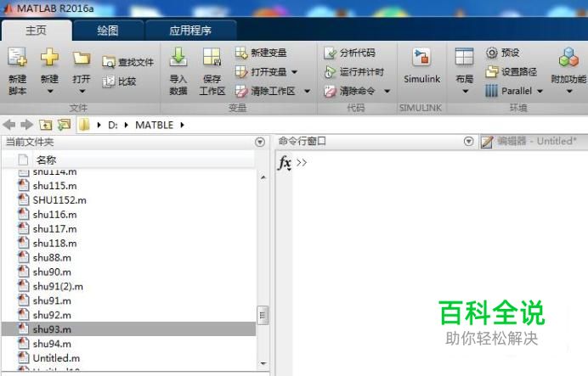
Task: Open Current Folder panel actions menu
Action: (260, 142)
